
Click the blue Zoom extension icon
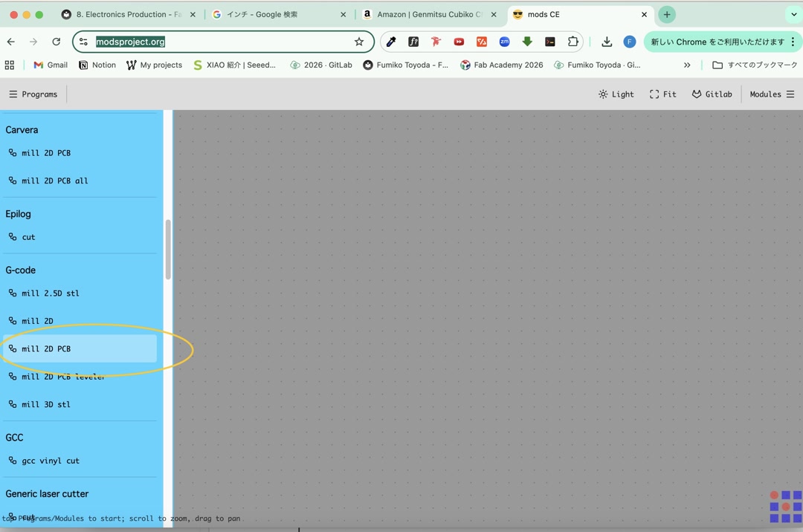(504, 42)
